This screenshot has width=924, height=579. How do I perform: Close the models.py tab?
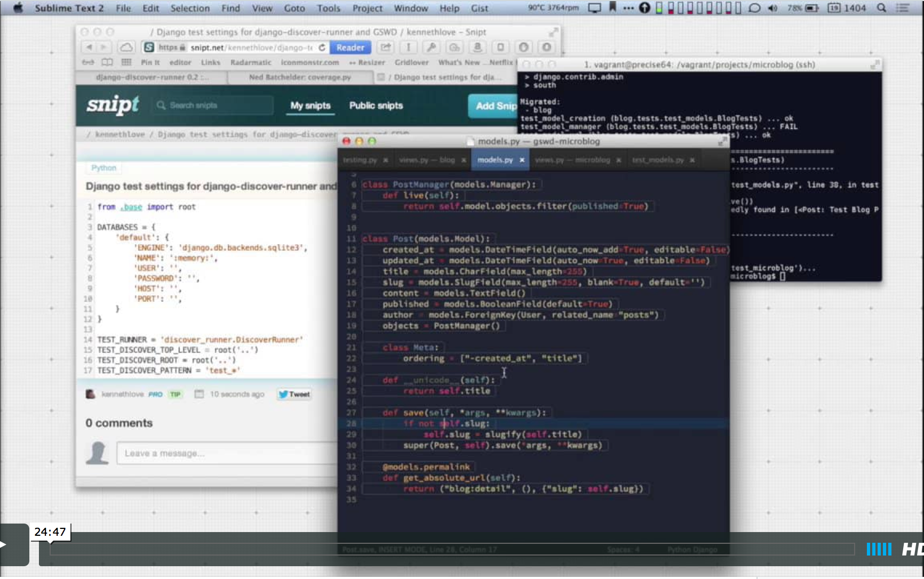tap(522, 160)
